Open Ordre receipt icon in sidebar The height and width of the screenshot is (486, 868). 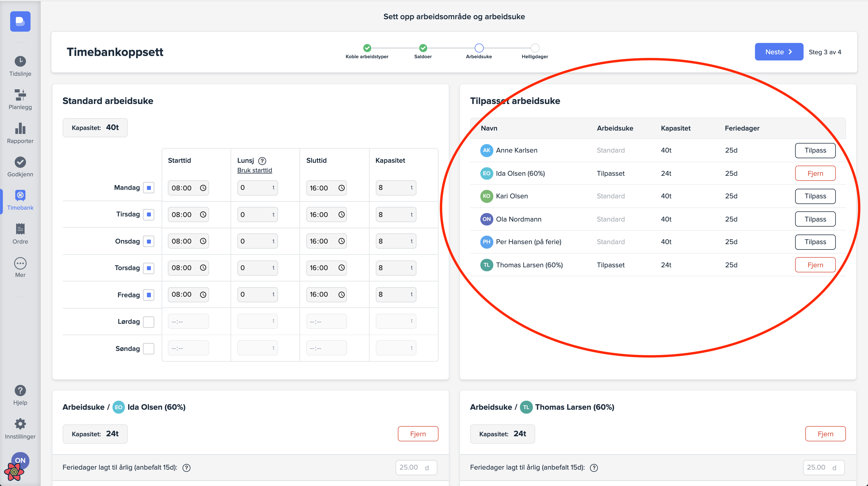click(x=20, y=229)
